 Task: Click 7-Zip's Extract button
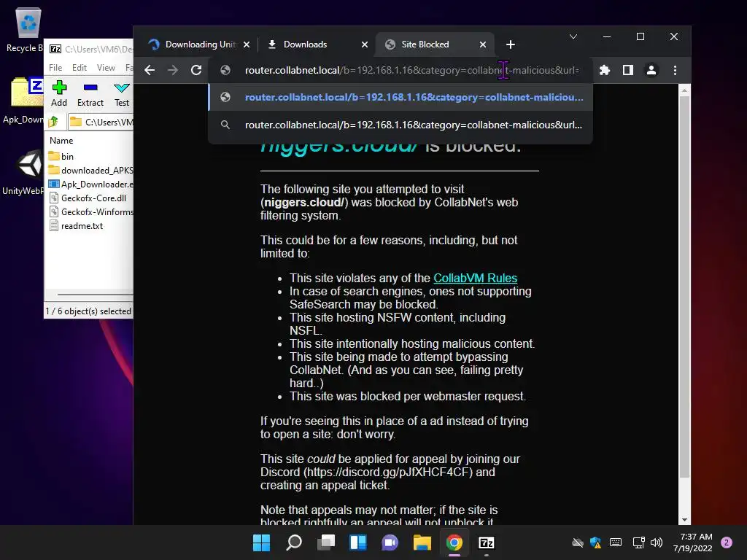(x=90, y=94)
